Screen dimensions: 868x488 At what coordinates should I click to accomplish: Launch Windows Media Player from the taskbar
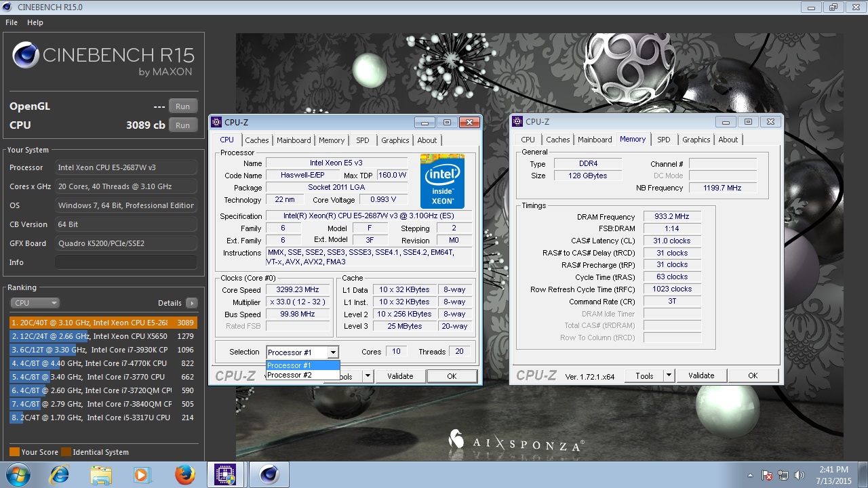coord(142,474)
